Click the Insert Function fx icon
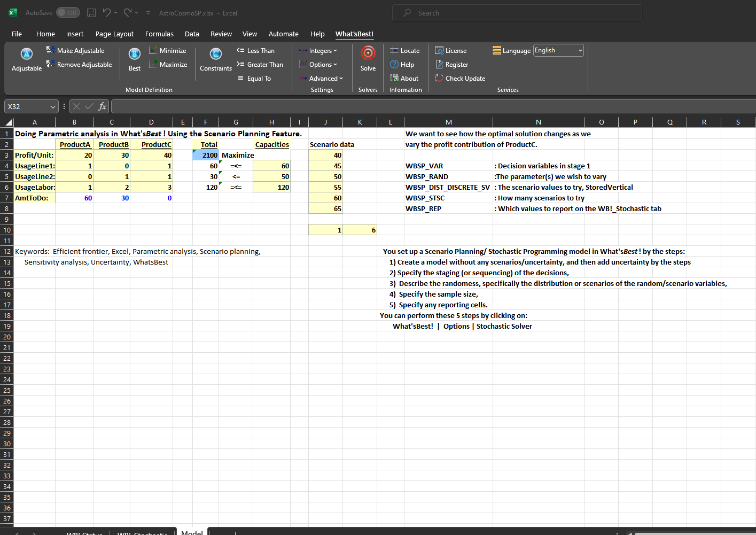Viewport: 756px width, 535px height. pos(103,106)
